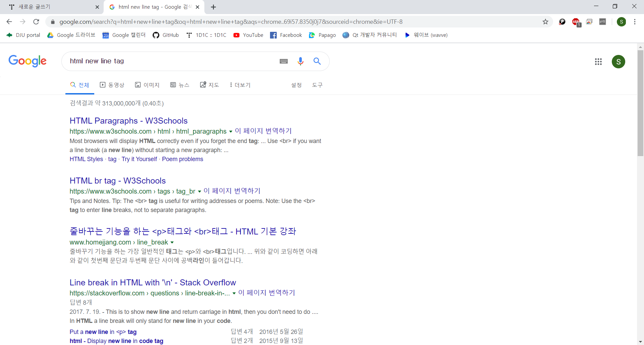Open the Poem problems sitelink
This screenshot has height=345, width=644.
[182, 159]
